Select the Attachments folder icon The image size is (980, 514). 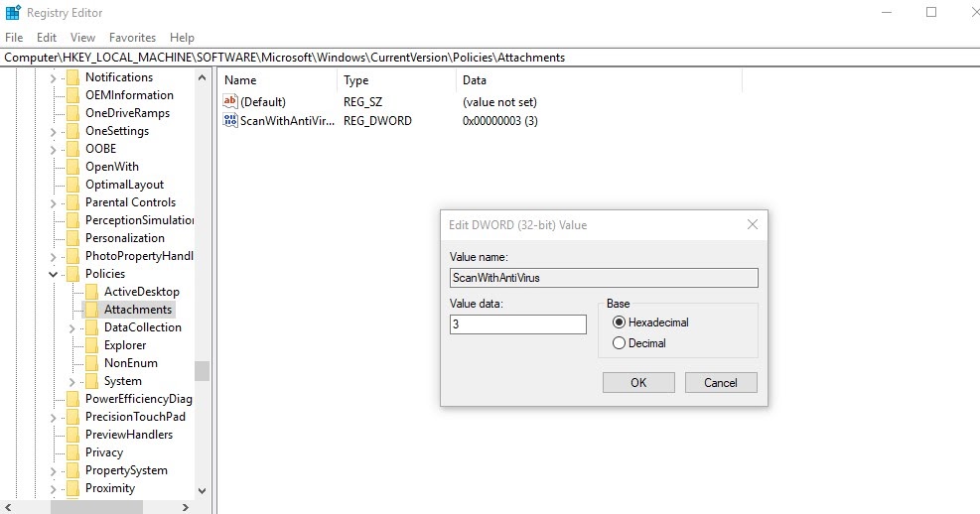(92, 310)
